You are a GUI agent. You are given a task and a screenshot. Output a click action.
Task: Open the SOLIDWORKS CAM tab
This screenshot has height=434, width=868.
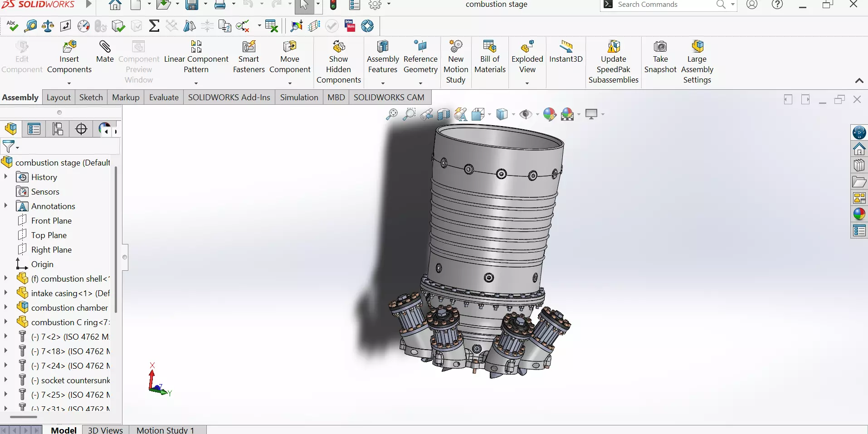(x=389, y=98)
